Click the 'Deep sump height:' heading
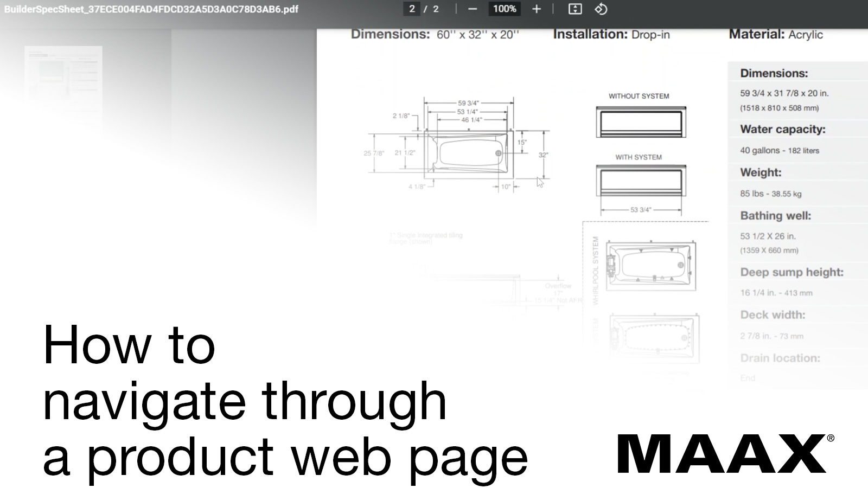868x488 pixels. tap(792, 272)
